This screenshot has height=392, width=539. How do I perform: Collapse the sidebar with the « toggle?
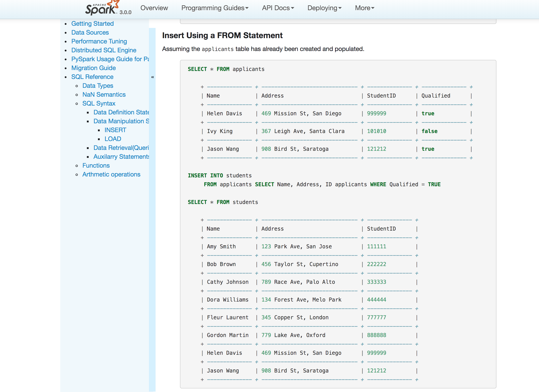(152, 77)
